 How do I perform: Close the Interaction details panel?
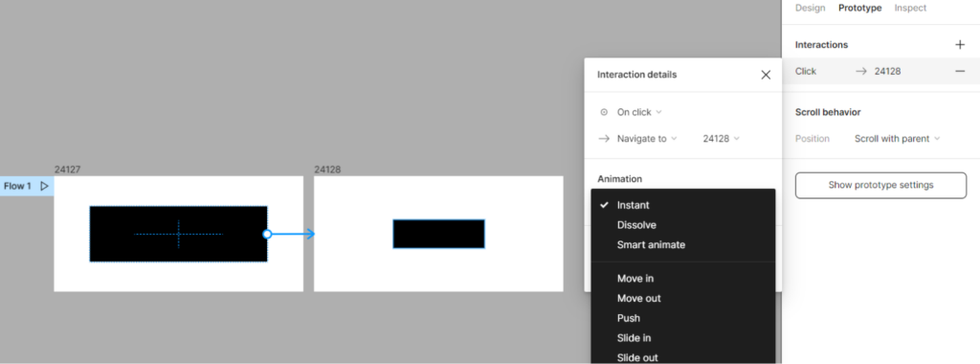766,75
